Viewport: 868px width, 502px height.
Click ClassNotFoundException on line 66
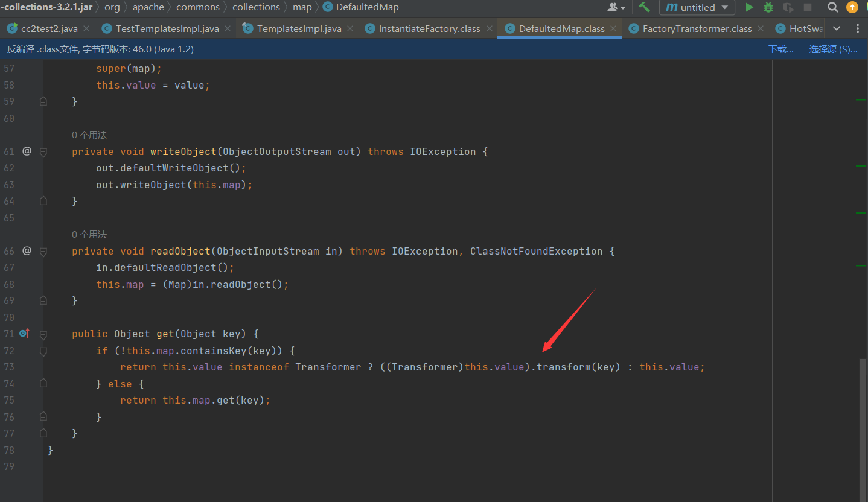(536, 251)
